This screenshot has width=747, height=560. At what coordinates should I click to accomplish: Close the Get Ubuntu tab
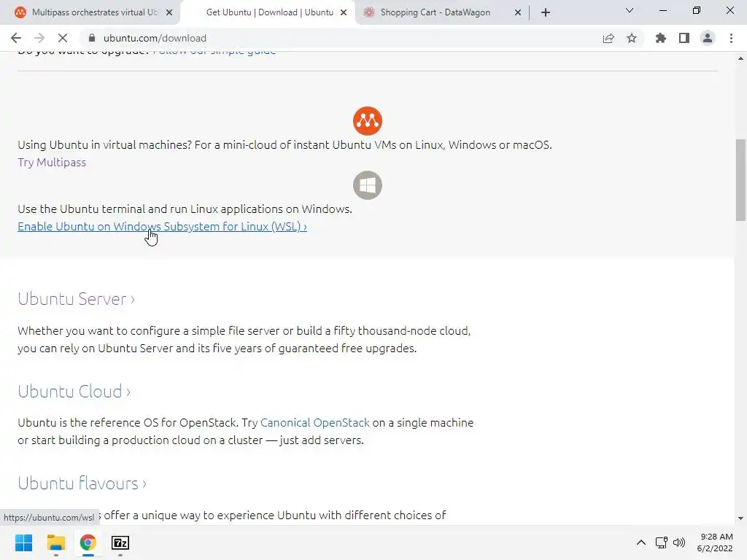click(x=344, y=12)
